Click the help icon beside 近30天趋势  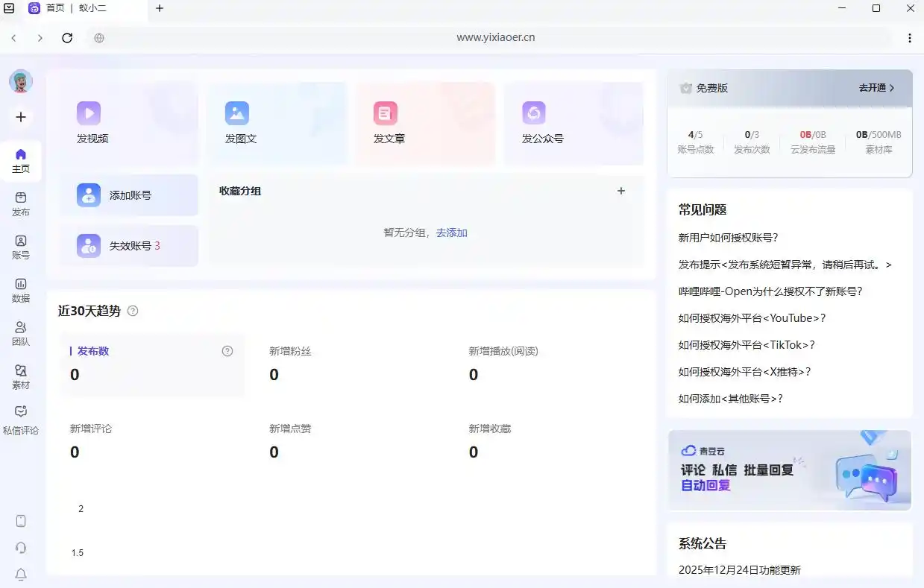133,311
